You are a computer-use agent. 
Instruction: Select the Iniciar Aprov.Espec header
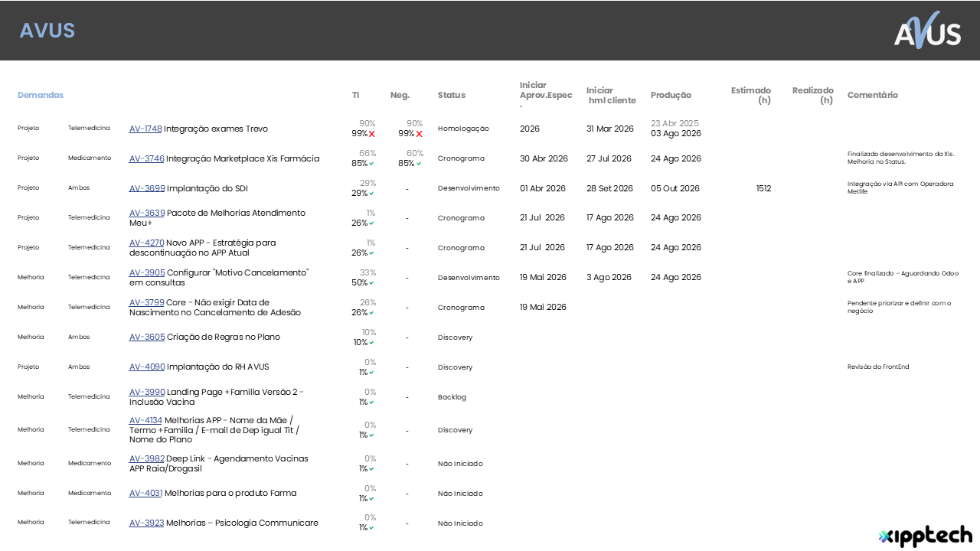click(546, 95)
